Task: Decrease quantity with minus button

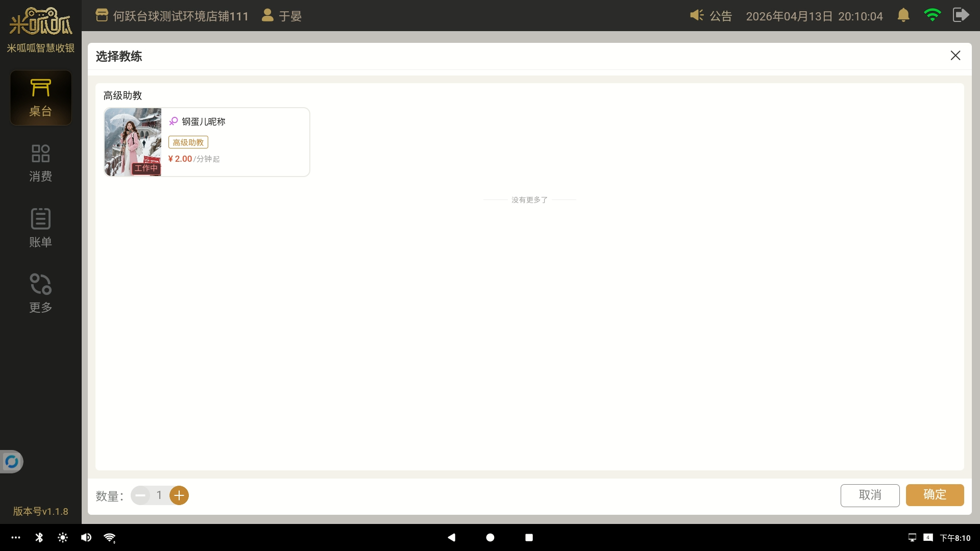Action: coord(140,495)
